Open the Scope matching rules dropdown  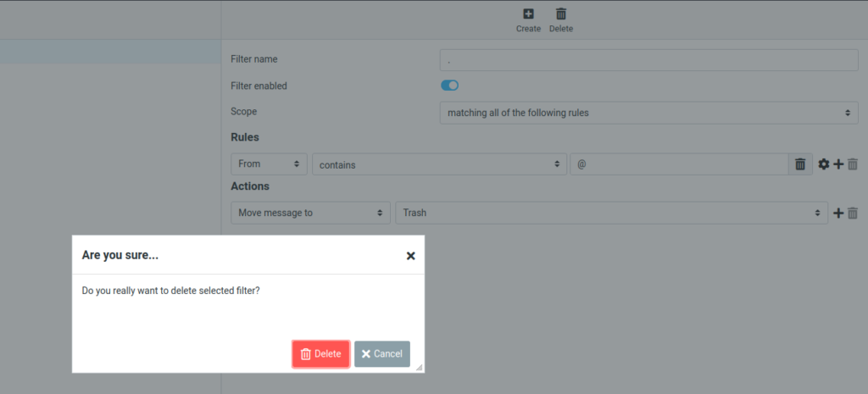coord(648,113)
